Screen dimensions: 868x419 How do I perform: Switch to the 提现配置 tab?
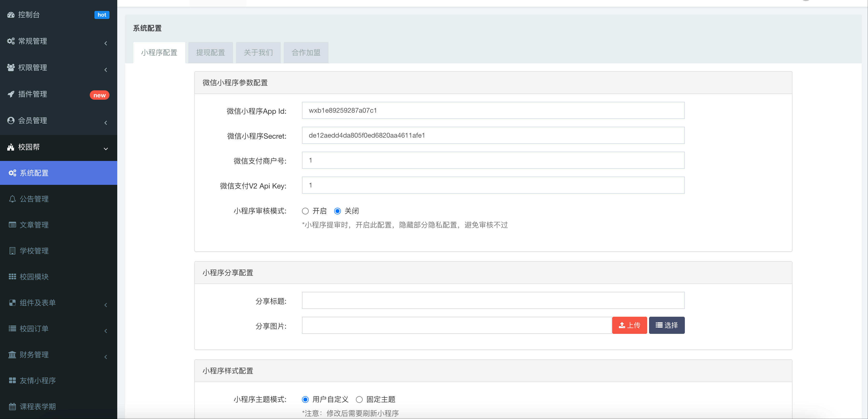[210, 53]
